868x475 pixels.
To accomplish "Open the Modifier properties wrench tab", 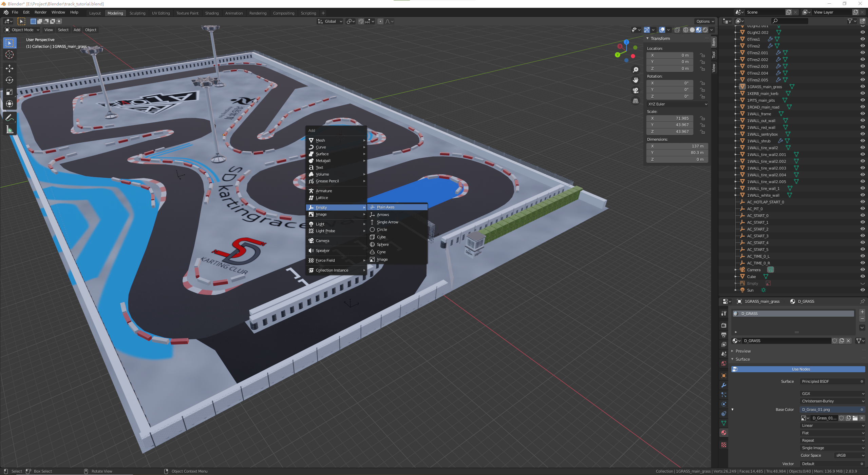I will (723, 385).
